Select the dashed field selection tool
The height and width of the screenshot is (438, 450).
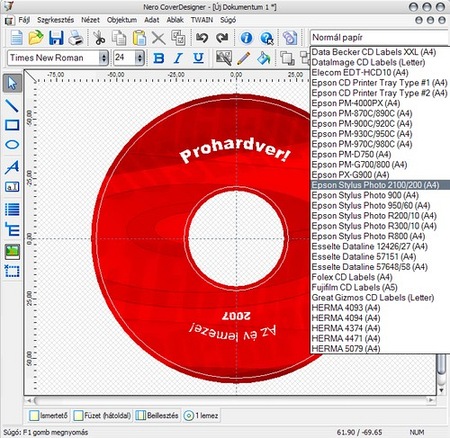click(x=12, y=271)
